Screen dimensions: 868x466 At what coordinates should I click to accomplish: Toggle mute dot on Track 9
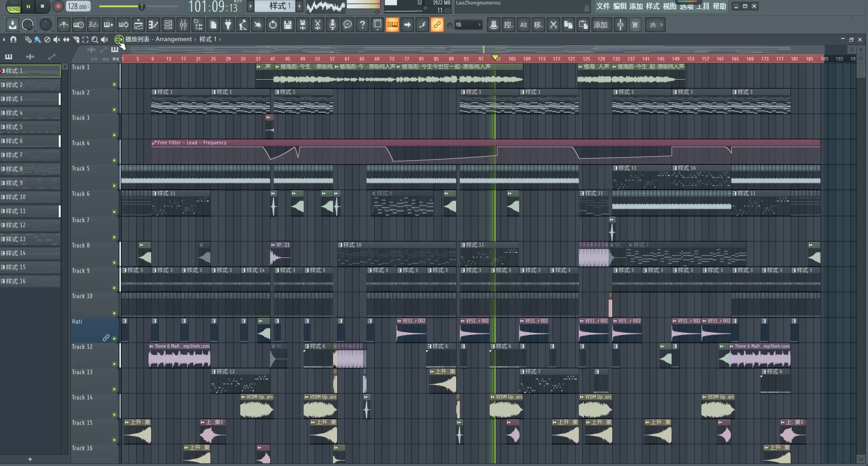[x=114, y=288]
